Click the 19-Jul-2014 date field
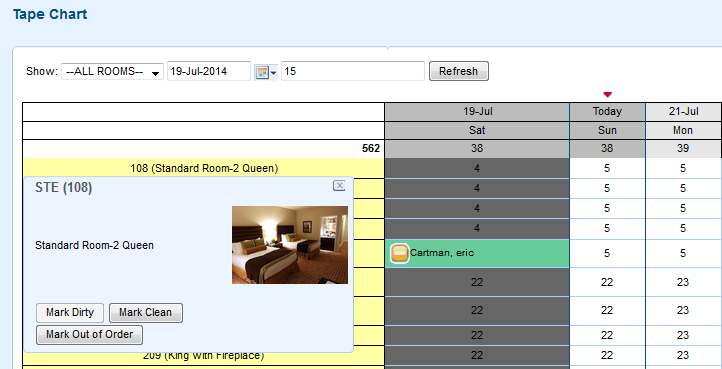This screenshot has width=722, height=369. [x=209, y=71]
